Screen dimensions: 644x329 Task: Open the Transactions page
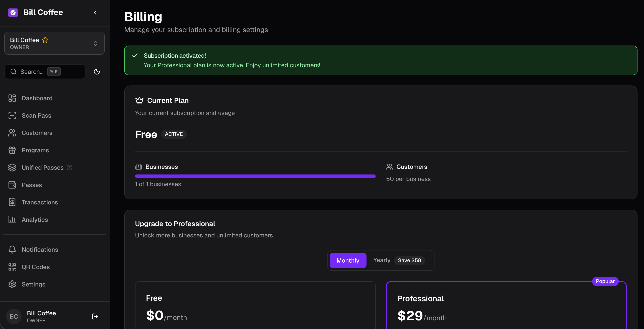tap(40, 202)
